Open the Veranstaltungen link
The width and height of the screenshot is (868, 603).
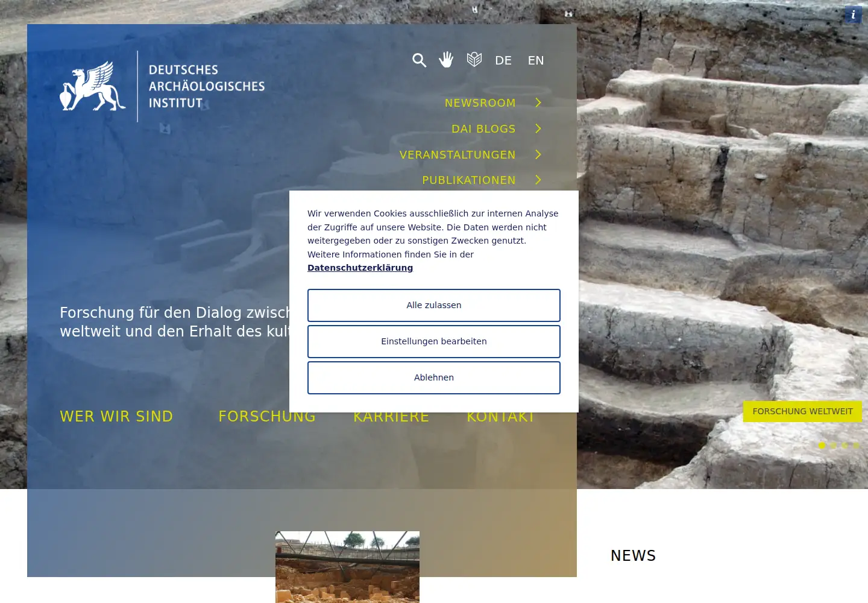coord(458,155)
